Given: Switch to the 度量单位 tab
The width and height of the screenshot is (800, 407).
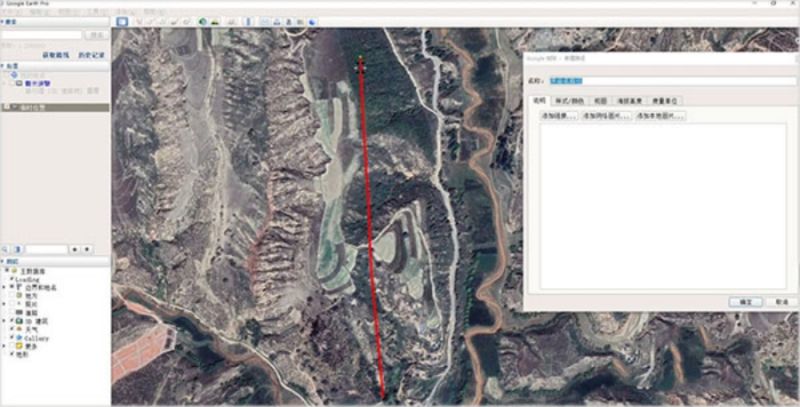Looking at the screenshot, I should pyautogui.click(x=664, y=100).
